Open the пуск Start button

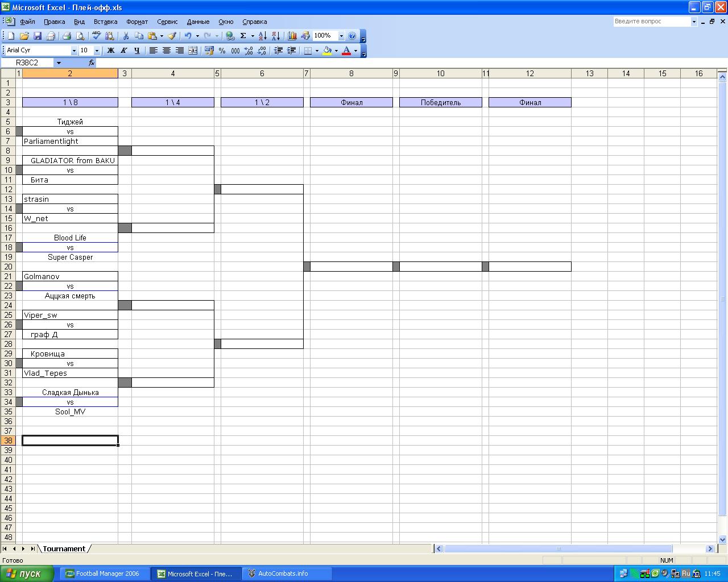[27, 573]
